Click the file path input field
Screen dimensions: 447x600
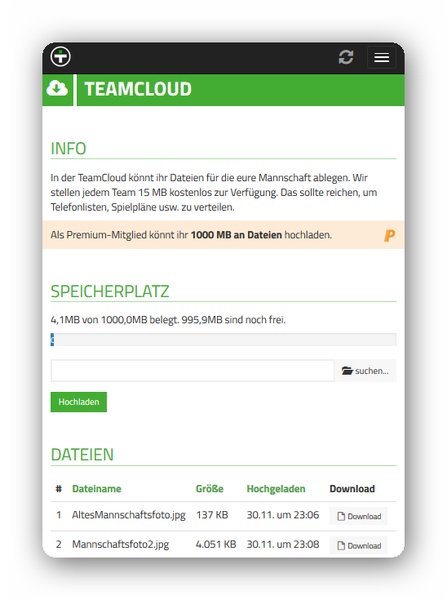pos(193,370)
